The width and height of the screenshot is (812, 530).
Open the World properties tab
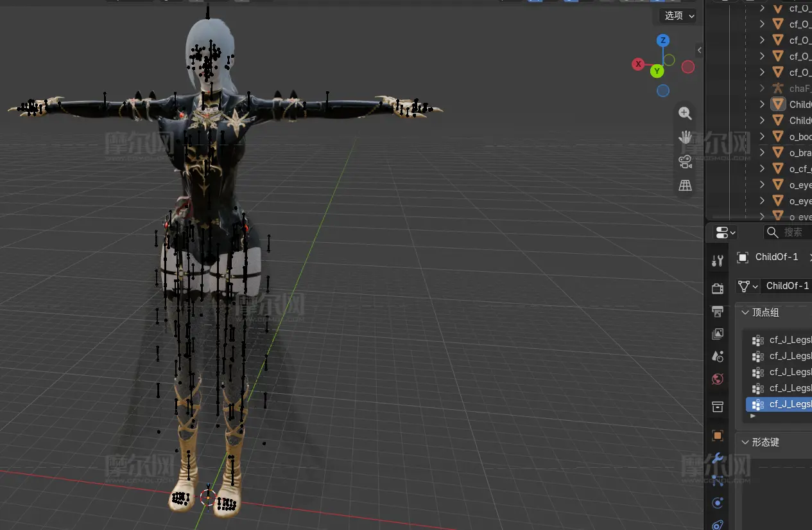coord(718,379)
